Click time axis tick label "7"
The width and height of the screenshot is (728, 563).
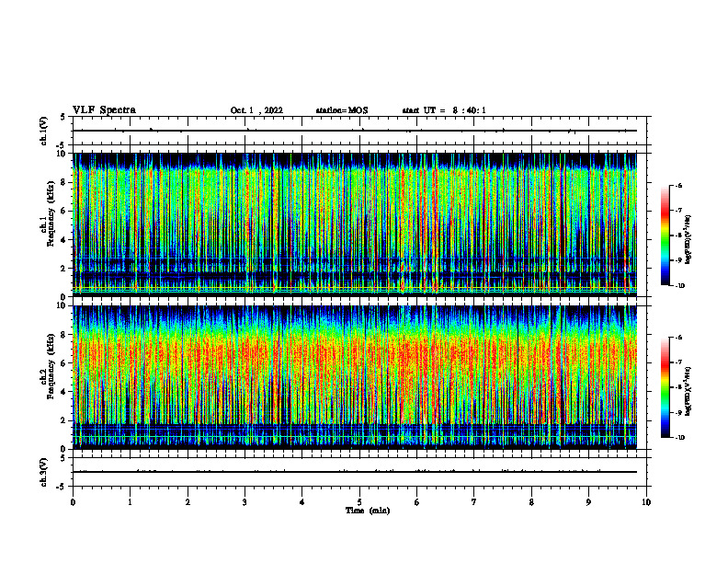[474, 502]
